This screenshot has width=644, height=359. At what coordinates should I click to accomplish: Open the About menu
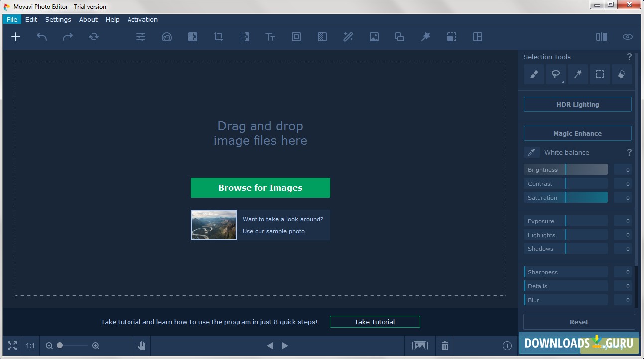(88, 19)
